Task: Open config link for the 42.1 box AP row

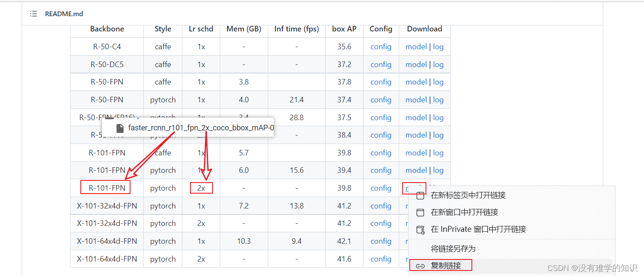Action: point(381,241)
